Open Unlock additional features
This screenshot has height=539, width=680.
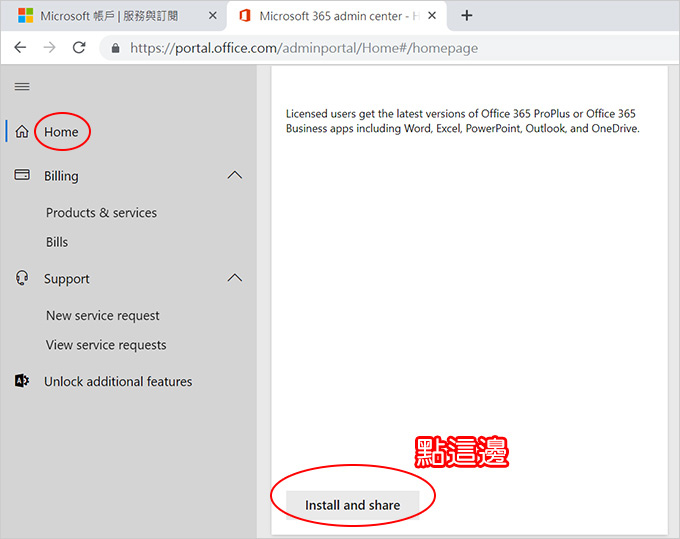[118, 382]
